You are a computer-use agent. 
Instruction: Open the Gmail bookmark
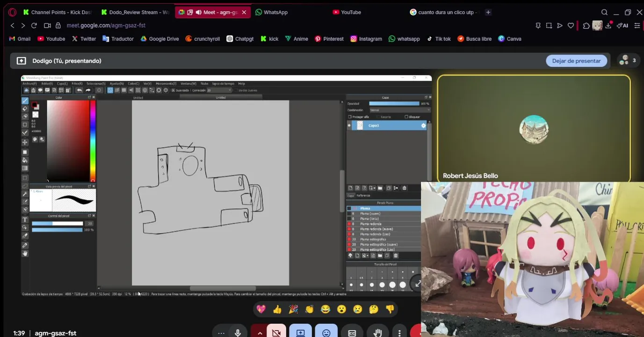(20, 39)
